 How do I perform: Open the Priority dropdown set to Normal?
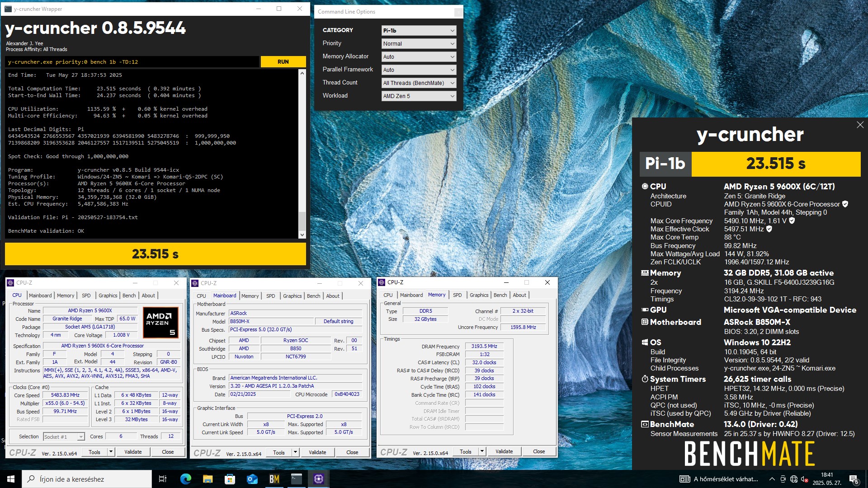[x=419, y=43]
